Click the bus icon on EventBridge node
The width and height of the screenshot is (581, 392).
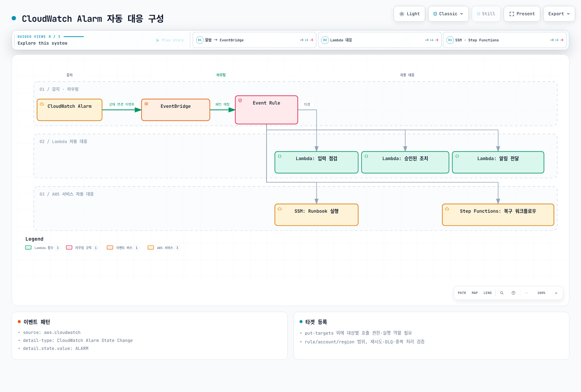click(146, 104)
